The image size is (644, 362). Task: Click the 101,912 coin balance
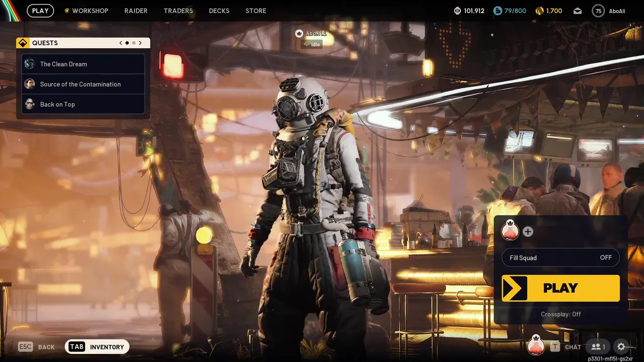(x=474, y=11)
